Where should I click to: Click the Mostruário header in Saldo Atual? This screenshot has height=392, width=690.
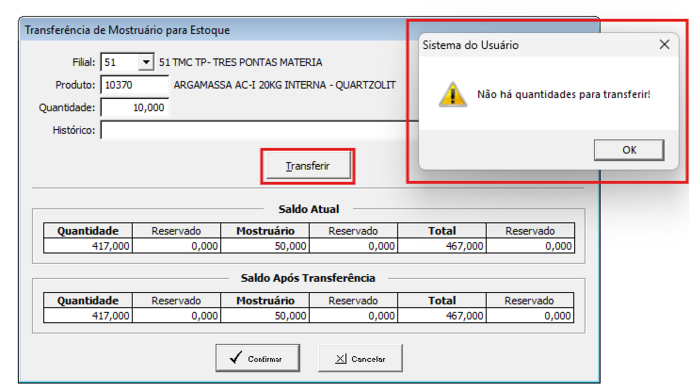pyautogui.click(x=265, y=231)
